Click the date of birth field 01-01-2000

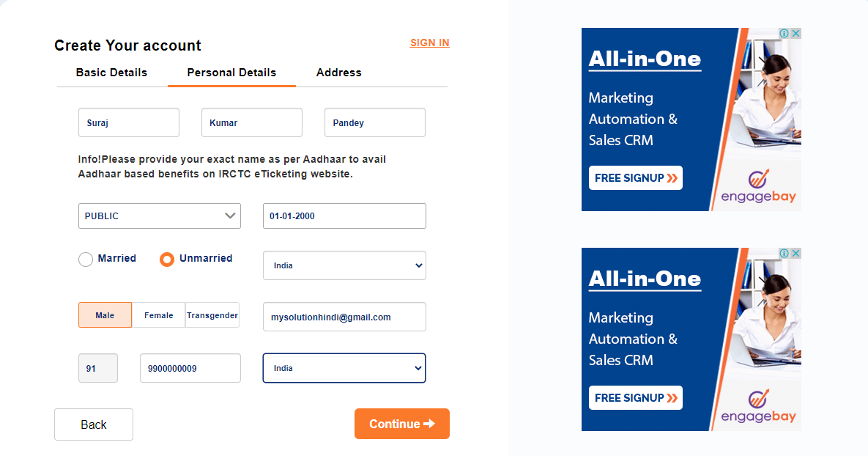[344, 216]
